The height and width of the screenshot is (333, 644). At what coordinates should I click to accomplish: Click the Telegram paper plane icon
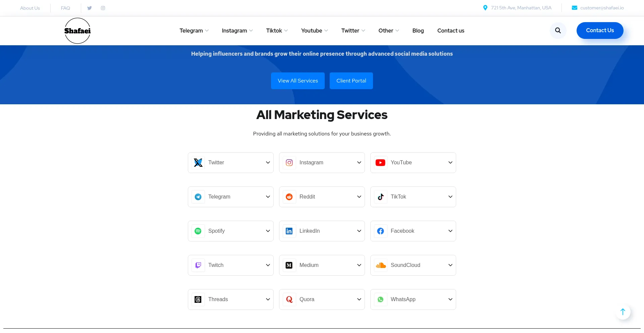198,197
